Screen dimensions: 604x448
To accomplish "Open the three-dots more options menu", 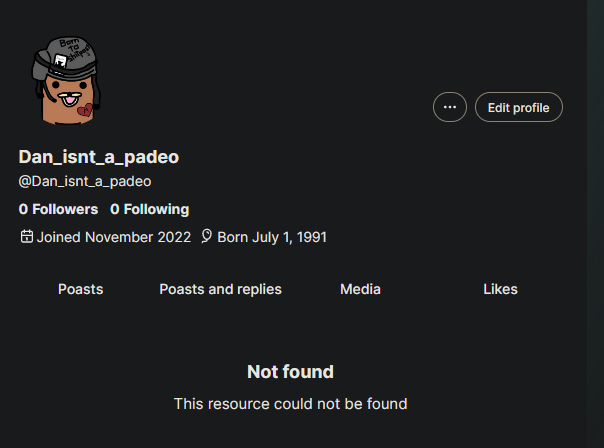I will click(450, 107).
